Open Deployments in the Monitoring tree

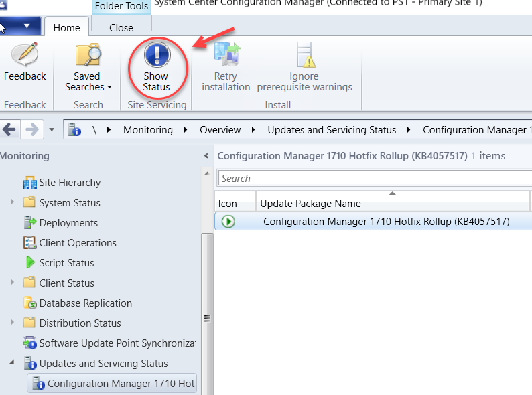pyautogui.click(x=68, y=222)
